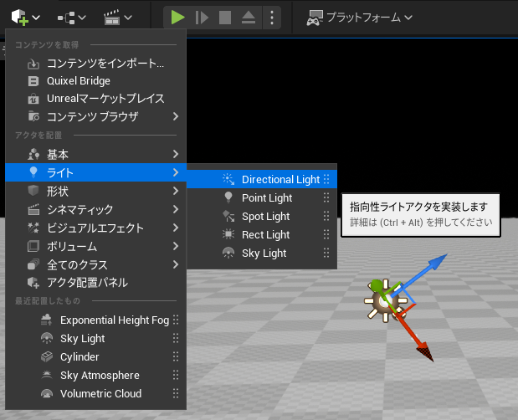Image resolution: width=518 pixels, height=420 pixels.
Task: Open Quixel Bridge from menu
Action: (x=79, y=81)
